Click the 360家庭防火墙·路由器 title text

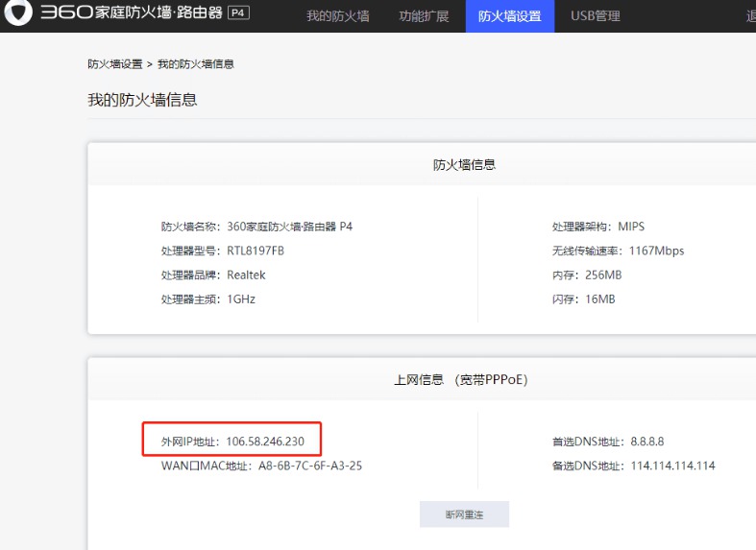(x=132, y=12)
